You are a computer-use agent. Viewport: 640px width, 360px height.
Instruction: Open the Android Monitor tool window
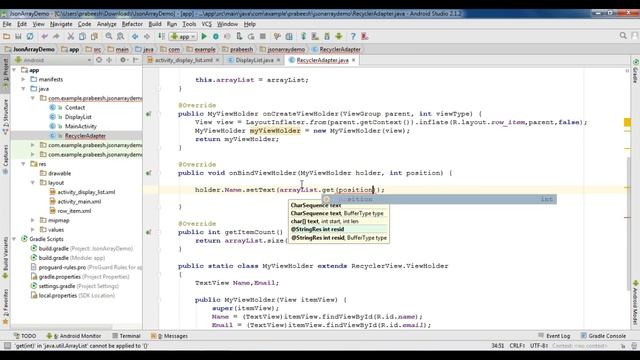(74, 336)
